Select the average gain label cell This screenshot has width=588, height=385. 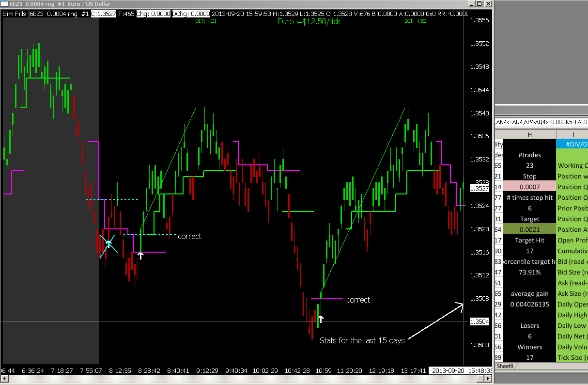coord(529,294)
